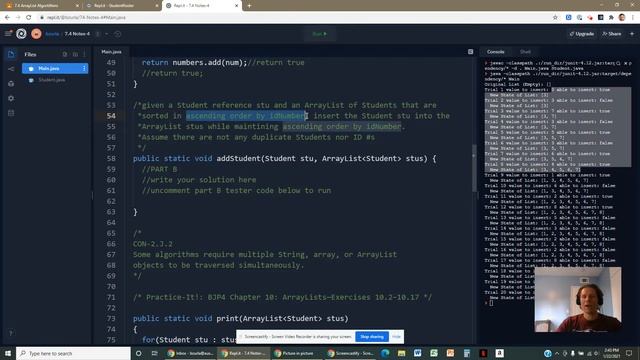Toggle the editor layout icon near Console
This screenshot has width=640, height=360.
pos(470,52)
